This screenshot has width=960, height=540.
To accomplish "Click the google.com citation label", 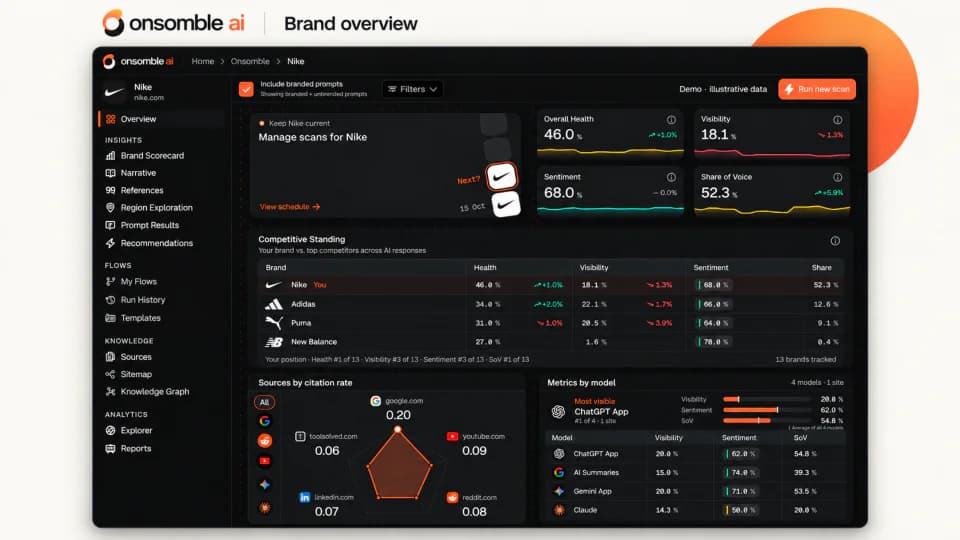I will point(404,401).
